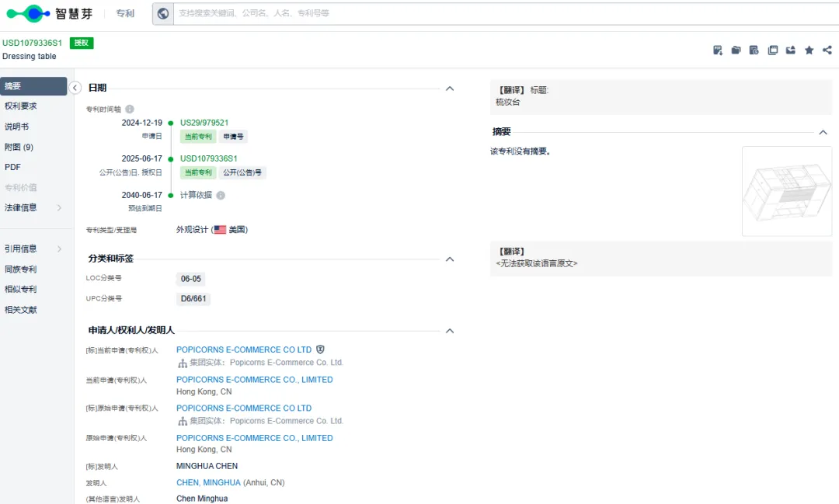The width and height of the screenshot is (839, 504).
Task: Click the Dressing table title
Action: 30,56
